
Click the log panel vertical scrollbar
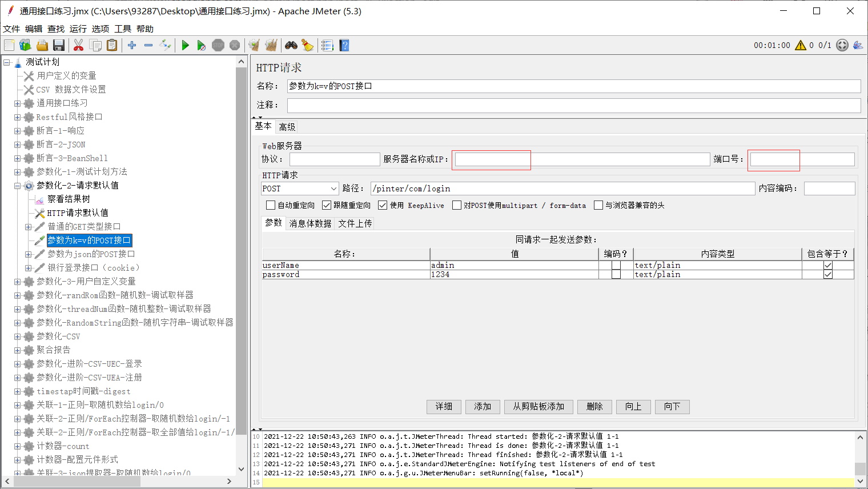[x=860, y=468]
